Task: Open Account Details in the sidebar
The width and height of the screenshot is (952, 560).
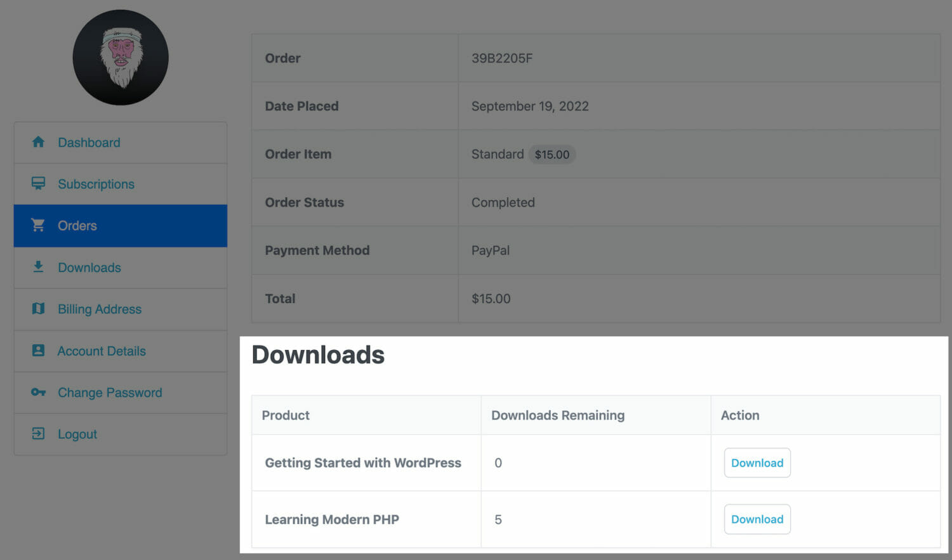Action: (121, 351)
